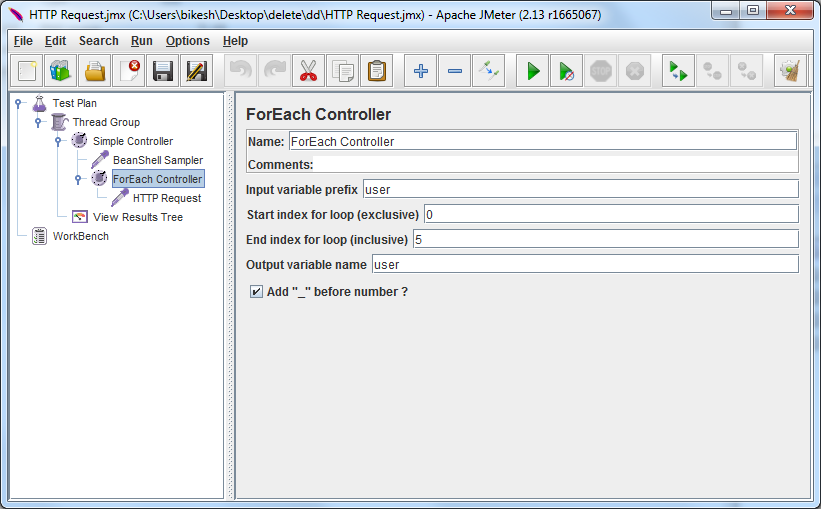Click the Shutdown threads icon
Screen dimensions: 821x509
(635, 71)
